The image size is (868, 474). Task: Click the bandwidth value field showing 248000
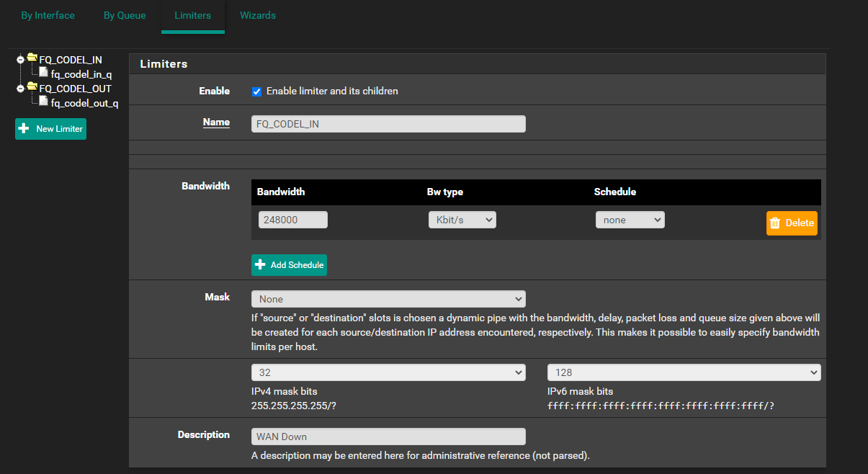point(292,220)
